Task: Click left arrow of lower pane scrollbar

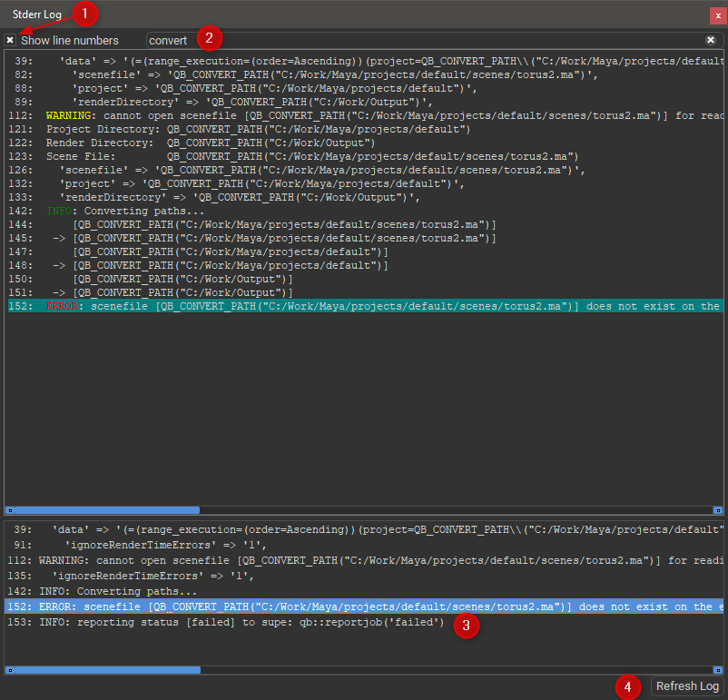Action: point(10,670)
